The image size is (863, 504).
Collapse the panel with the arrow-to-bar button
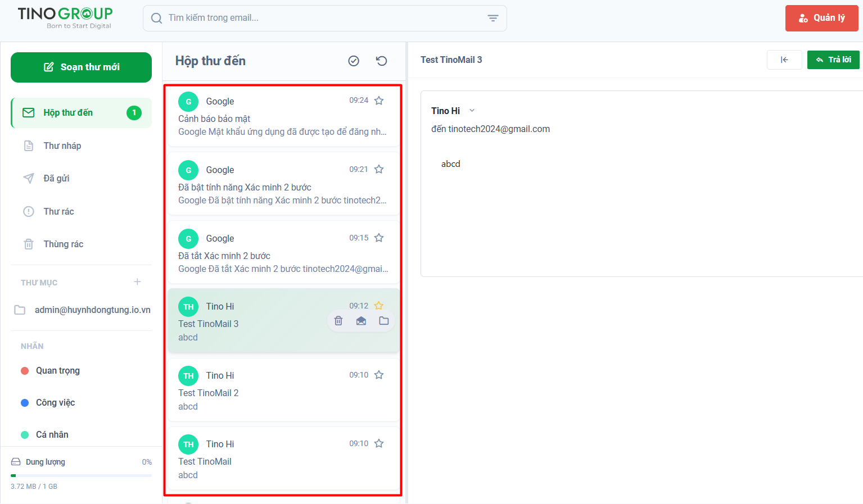pyautogui.click(x=784, y=60)
